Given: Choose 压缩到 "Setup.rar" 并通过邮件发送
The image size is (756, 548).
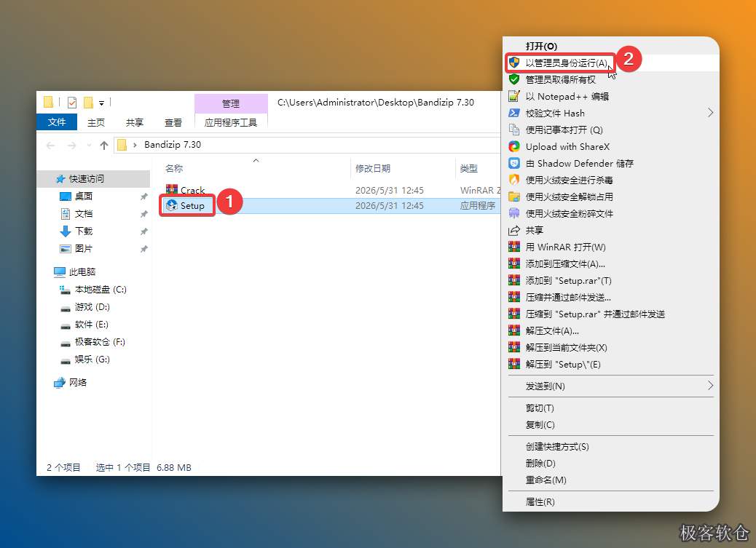Looking at the screenshot, I should point(611,314).
